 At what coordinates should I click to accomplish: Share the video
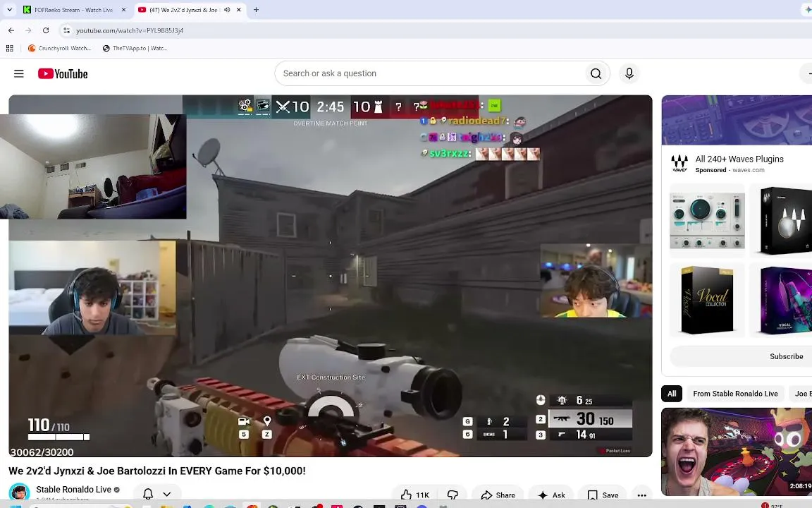click(x=498, y=495)
